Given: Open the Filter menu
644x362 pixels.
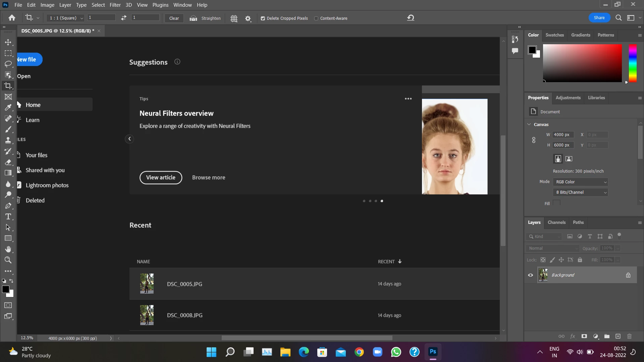Looking at the screenshot, I should tap(115, 5).
